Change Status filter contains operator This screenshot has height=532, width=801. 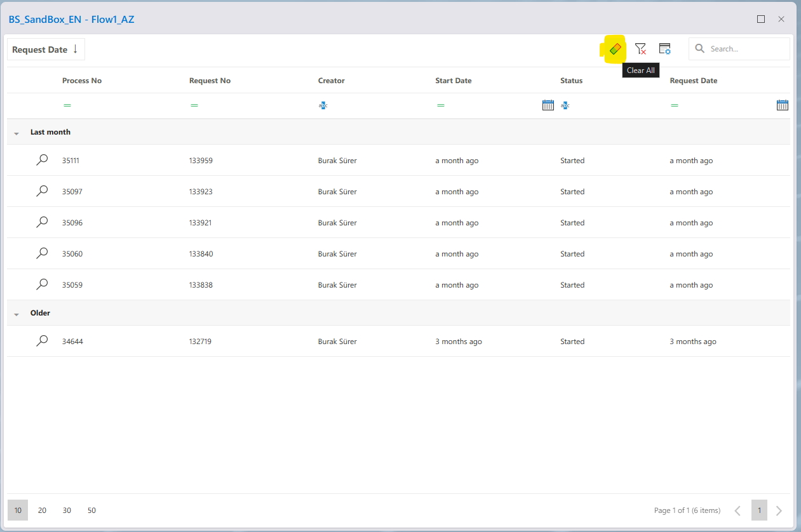(x=565, y=105)
